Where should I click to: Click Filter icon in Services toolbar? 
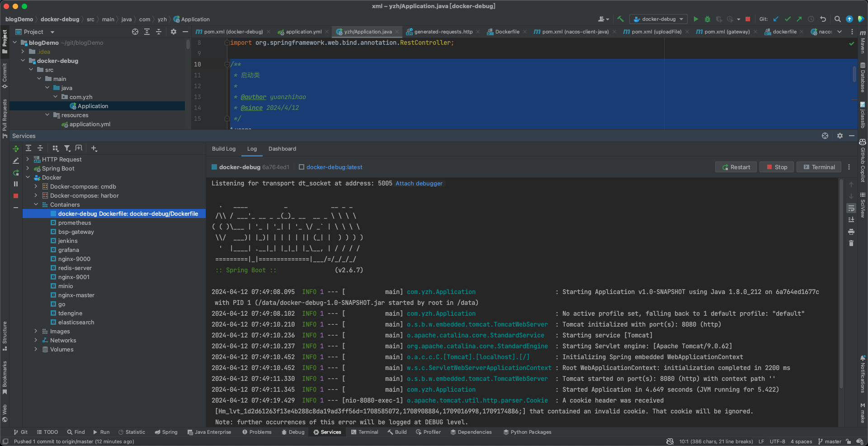point(67,148)
